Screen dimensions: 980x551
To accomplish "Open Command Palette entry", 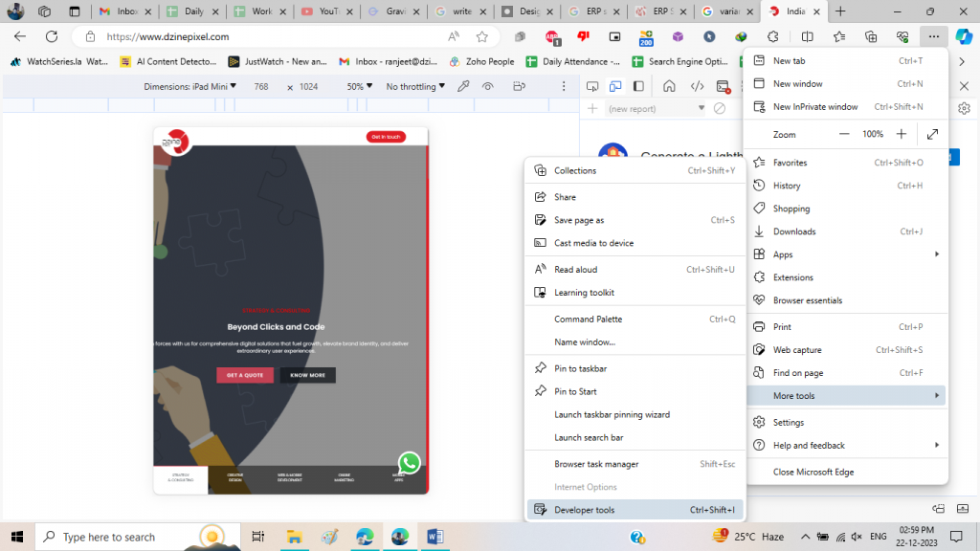I will (x=635, y=319).
